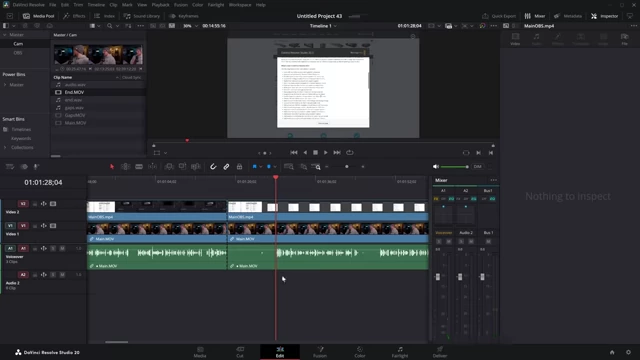Viewport: 640px width, 360px height.
Task: Open the Trim menu
Action: coord(78,5)
